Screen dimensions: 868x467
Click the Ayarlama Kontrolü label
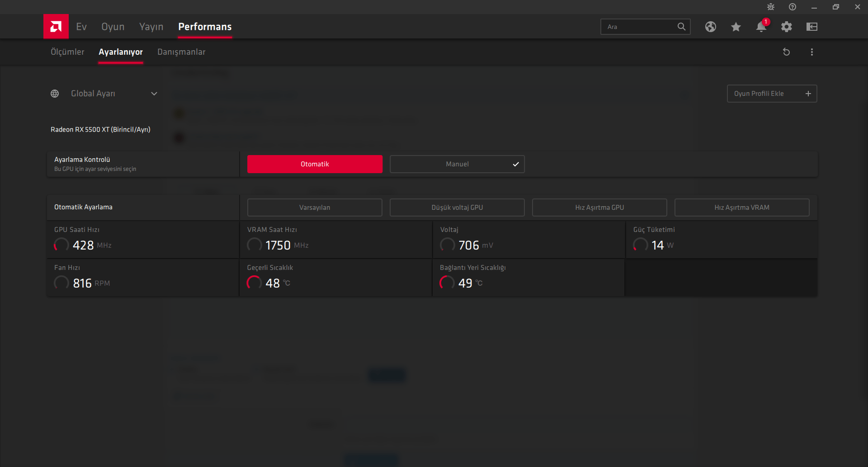coord(82,160)
